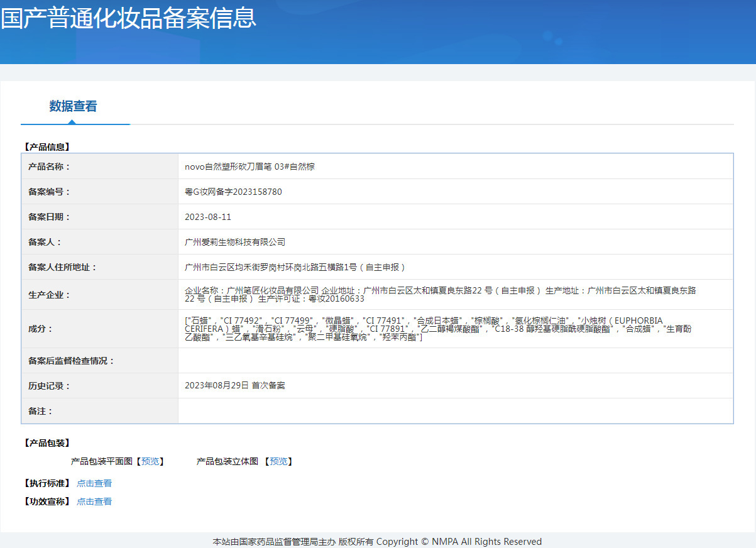Click the 历史记录 label cell

pyautogui.click(x=100, y=386)
